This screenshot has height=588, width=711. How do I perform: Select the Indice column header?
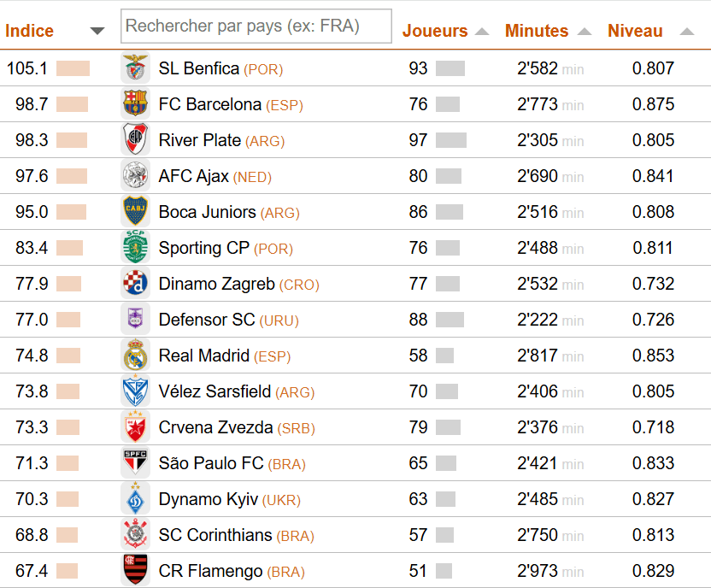click(x=30, y=32)
